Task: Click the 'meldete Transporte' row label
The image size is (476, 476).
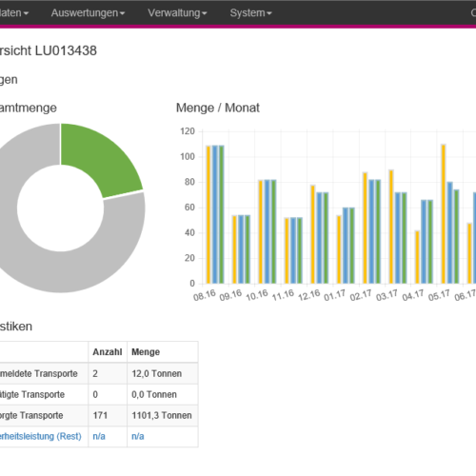Action: coord(39,373)
